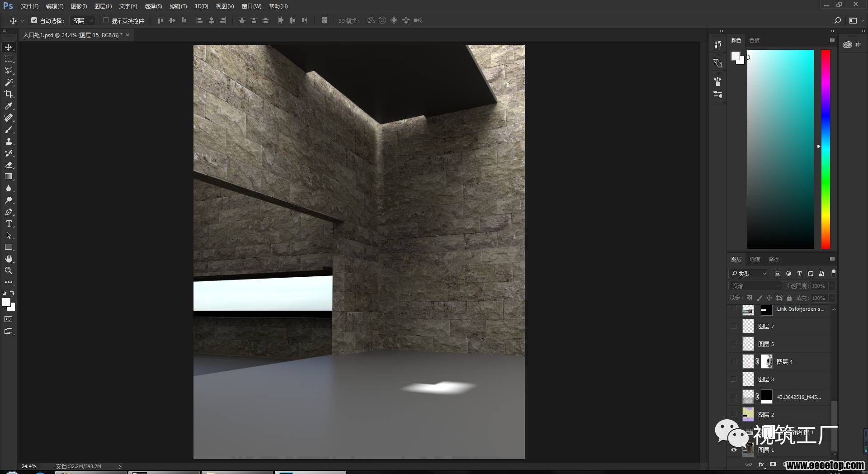
Task: Select the Healing Brush tool
Action: pos(9,118)
